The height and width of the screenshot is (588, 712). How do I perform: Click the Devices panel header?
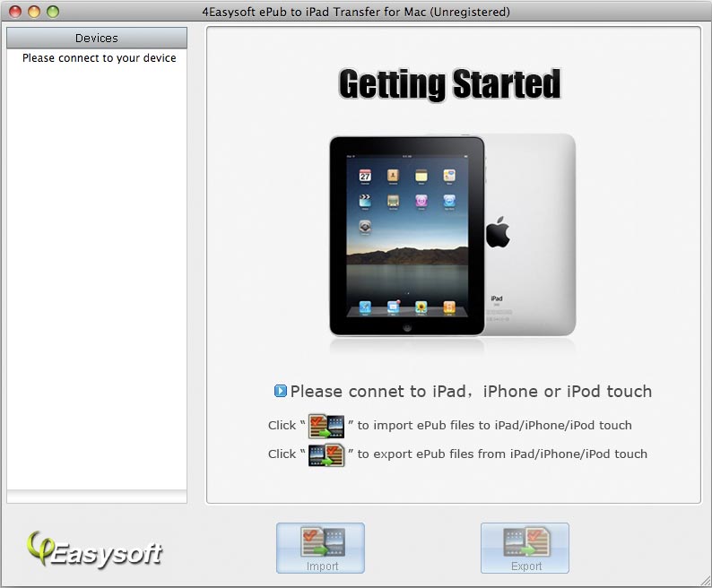[97, 39]
